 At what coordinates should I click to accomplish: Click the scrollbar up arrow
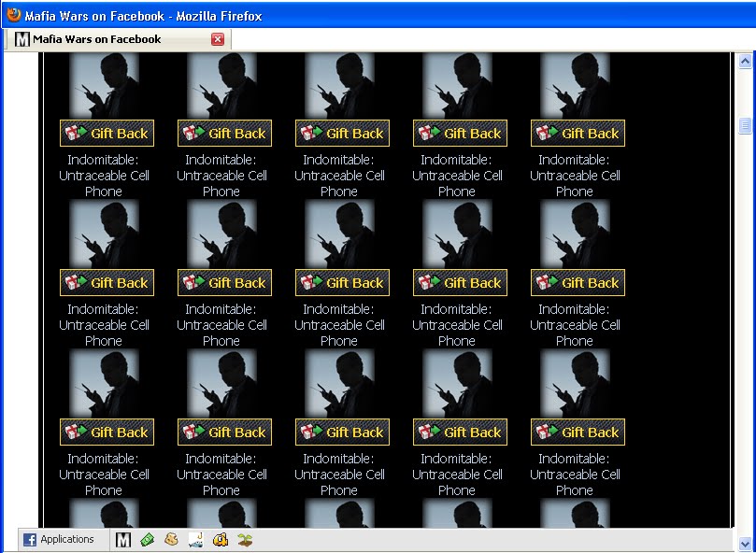point(745,62)
